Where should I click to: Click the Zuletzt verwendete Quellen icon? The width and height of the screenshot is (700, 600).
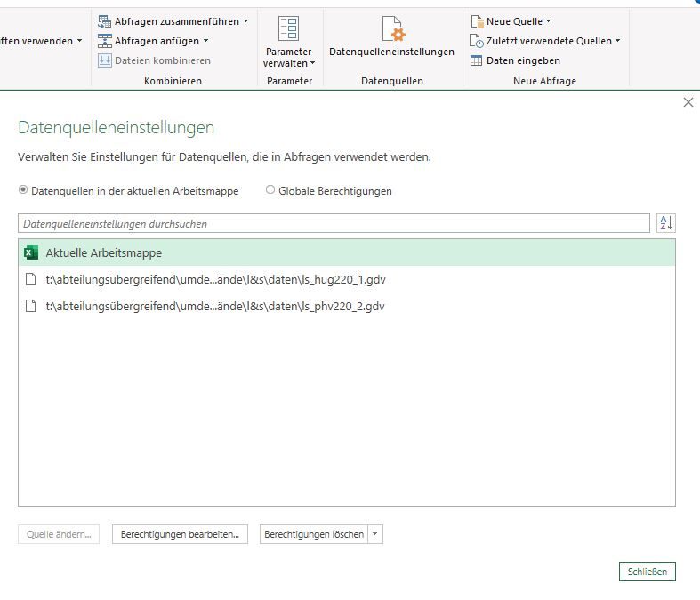click(x=477, y=41)
